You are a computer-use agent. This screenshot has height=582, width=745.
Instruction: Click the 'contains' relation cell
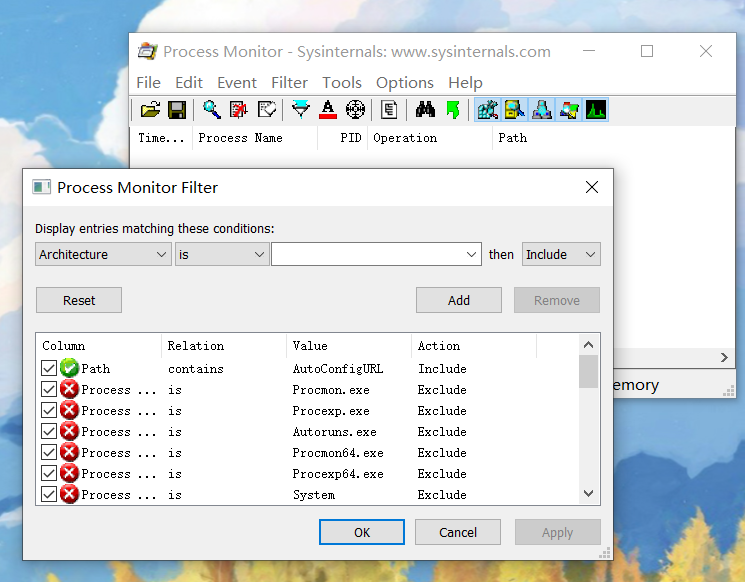(x=196, y=369)
